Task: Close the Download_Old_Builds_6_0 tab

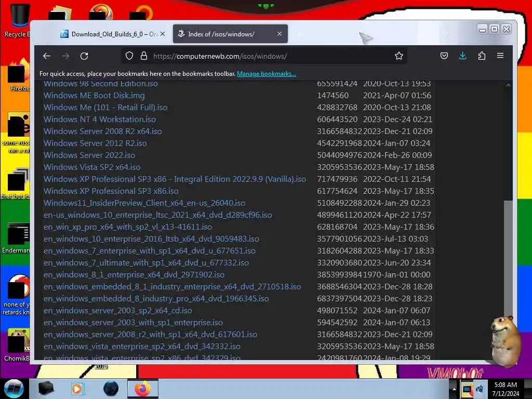Action: pos(163,34)
